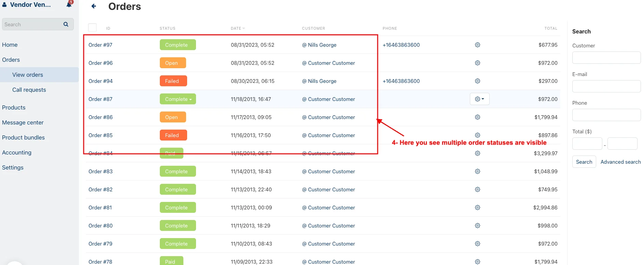
Task: Open gear menu for Order #96
Action: (x=477, y=63)
